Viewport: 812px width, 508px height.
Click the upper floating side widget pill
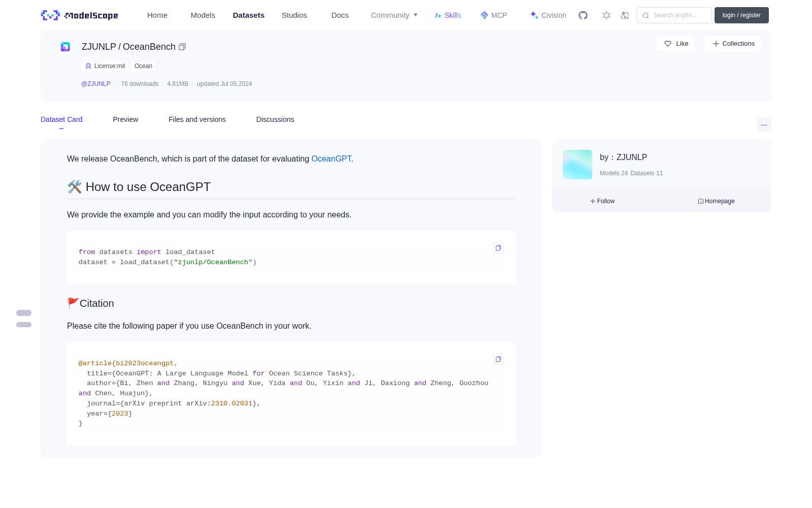point(24,313)
